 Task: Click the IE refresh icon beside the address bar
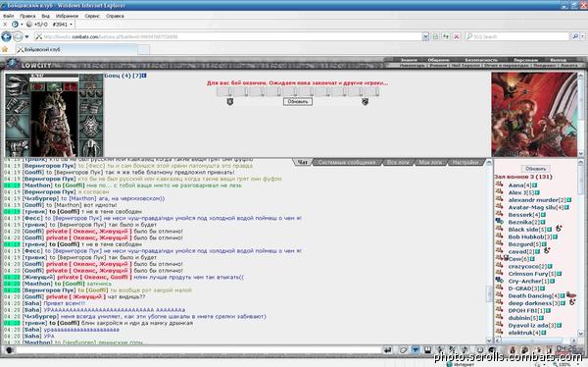pyautogui.click(x=446, y=36)
